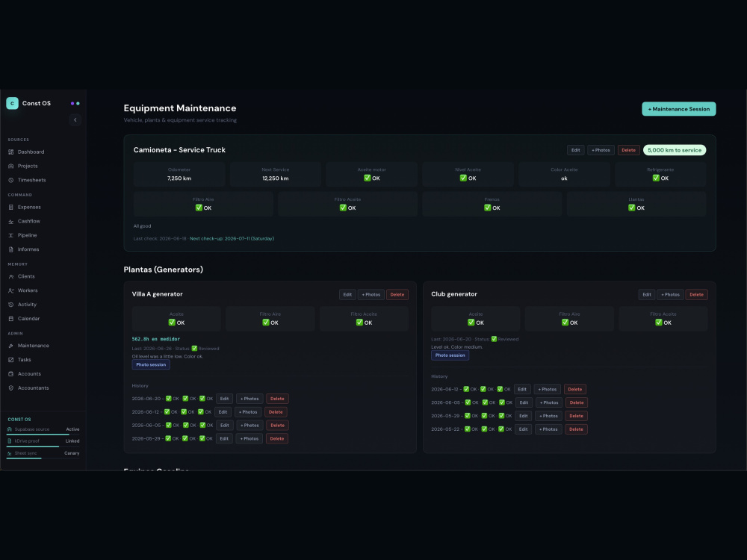Click Villa A generator Aceite OK checkmark
This screenshot has width=747, height=560.
tap(172, 323)
